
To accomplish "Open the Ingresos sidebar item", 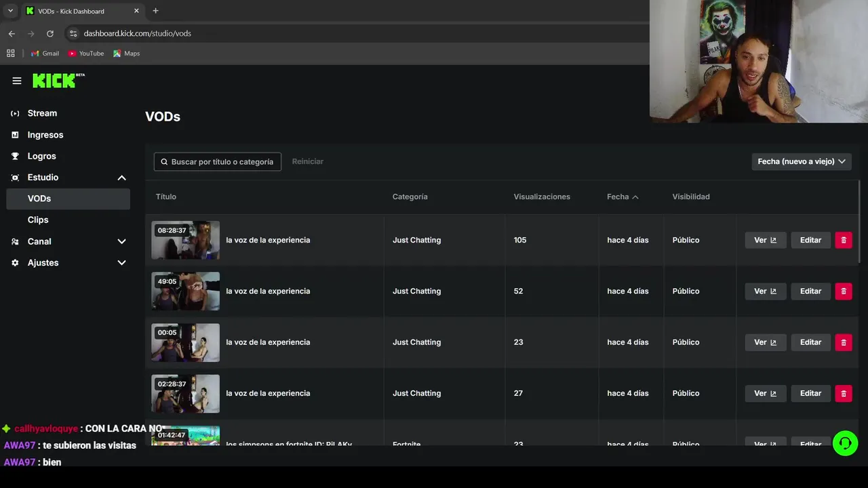I will click(45, 135).
